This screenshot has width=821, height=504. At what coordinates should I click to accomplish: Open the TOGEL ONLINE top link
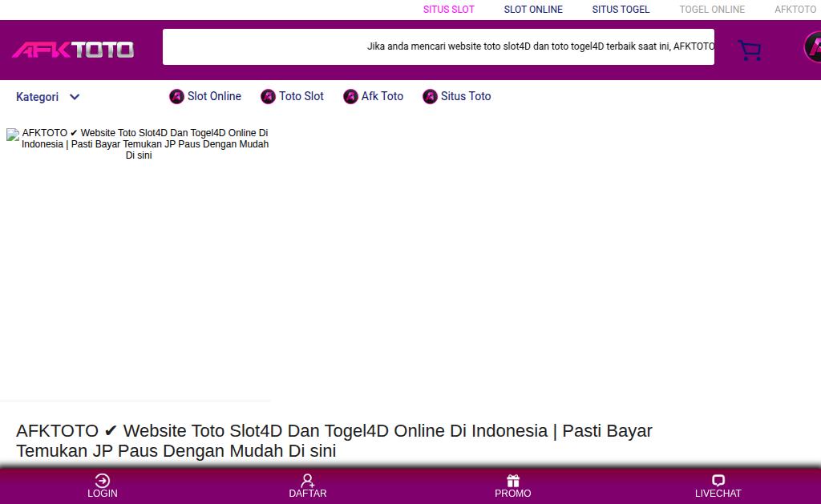(x=712, y=10)
